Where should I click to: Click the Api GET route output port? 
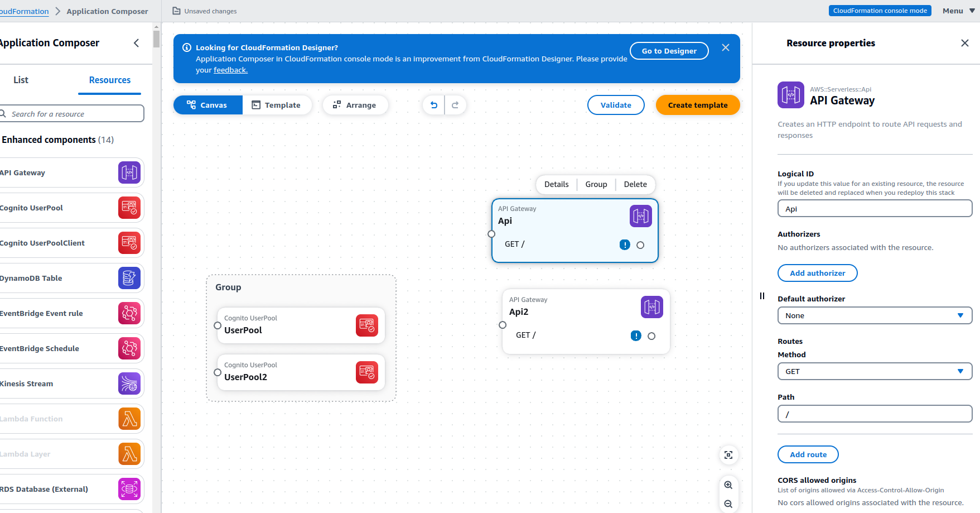(640, 245)
